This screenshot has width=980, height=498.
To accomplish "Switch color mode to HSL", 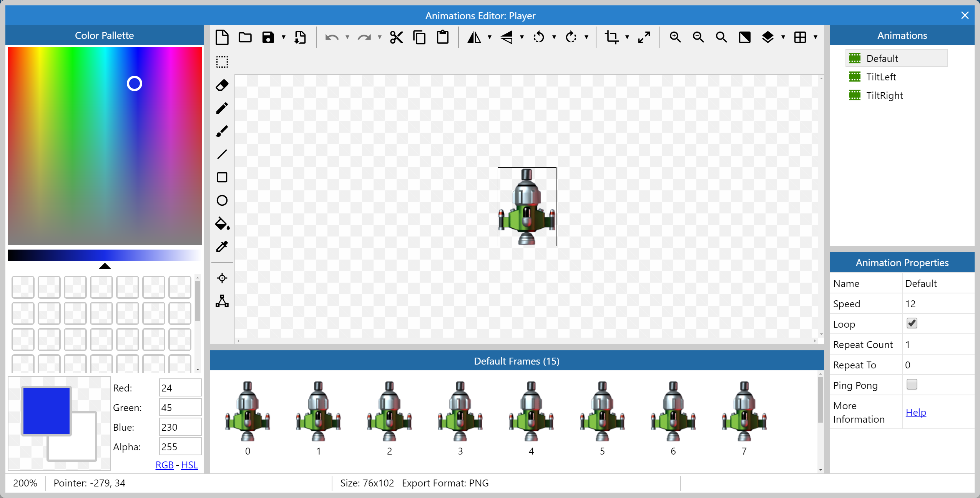I will tap(189, 465).
